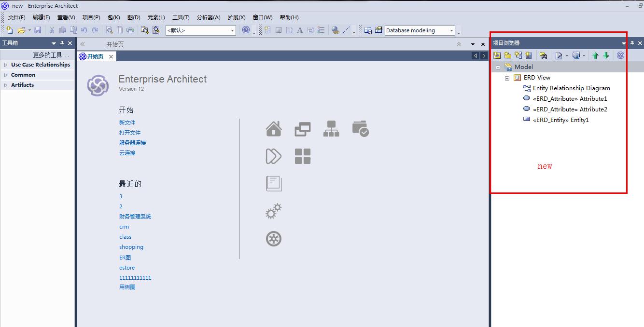
Task: Click the folder with checkmark icon on start page
Action: click(x=361, y=129)
